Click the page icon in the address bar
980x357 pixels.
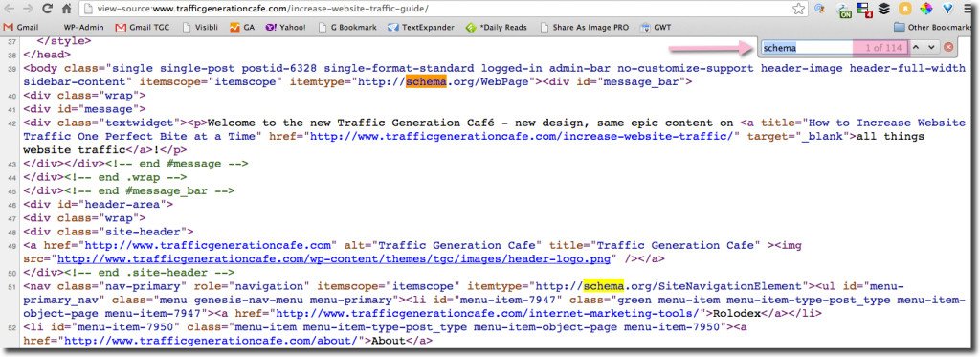pos(87,9)
